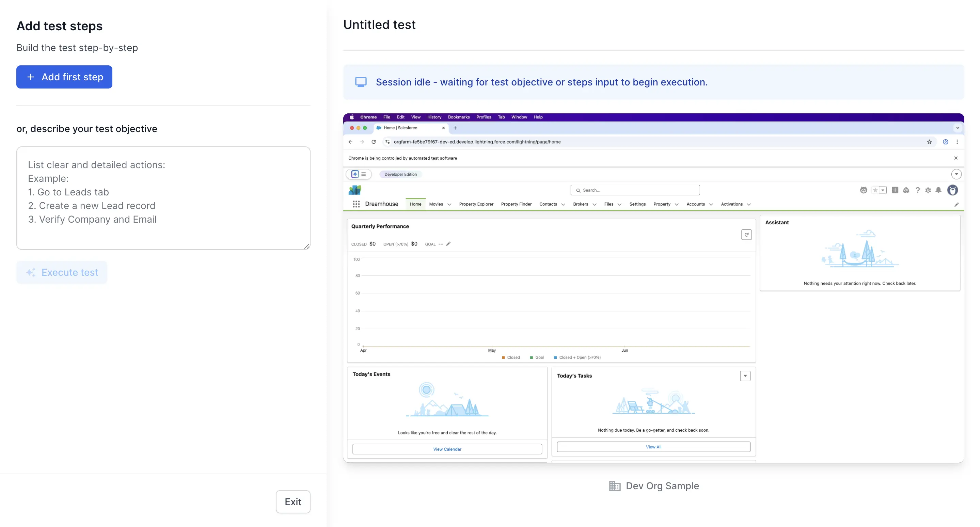Open the Today's Tasks dropdown menu

pos(745,376)
